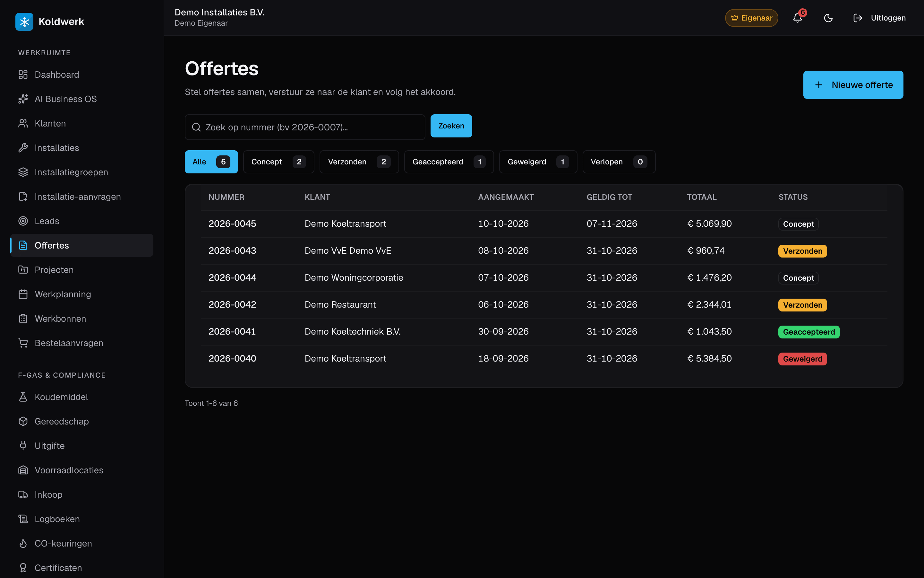Open Certificaten in the sidebar
Image resolution: width=924 pixels, height=578 pixels.
pyautogui.click(x=82, y=568)
